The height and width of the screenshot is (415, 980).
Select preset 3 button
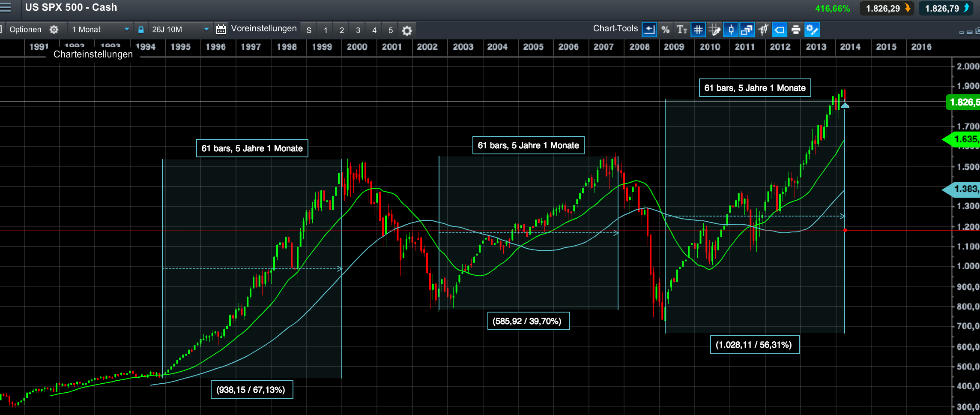[x=358, y=30]
